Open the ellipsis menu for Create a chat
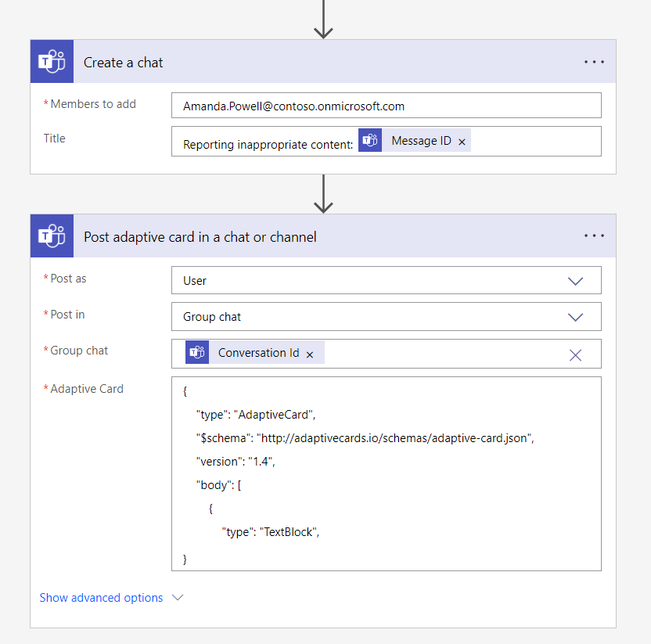651x644 pixels. [594, 62]
